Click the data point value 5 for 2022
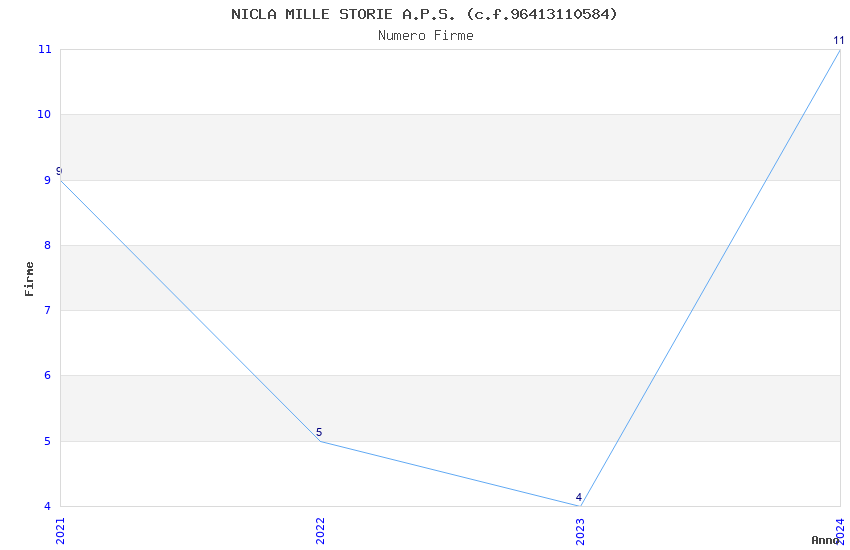 (319, 433)
